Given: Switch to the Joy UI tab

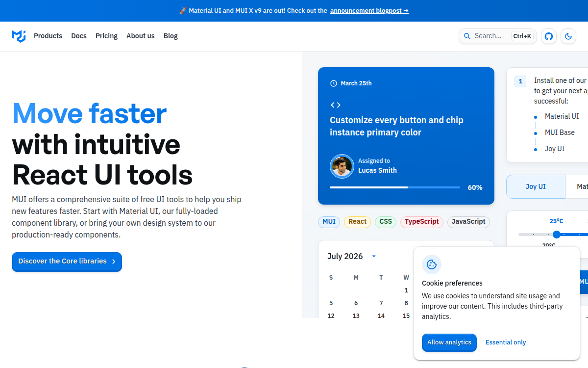Looking at the screenshot, I should (x=536, y=186).
